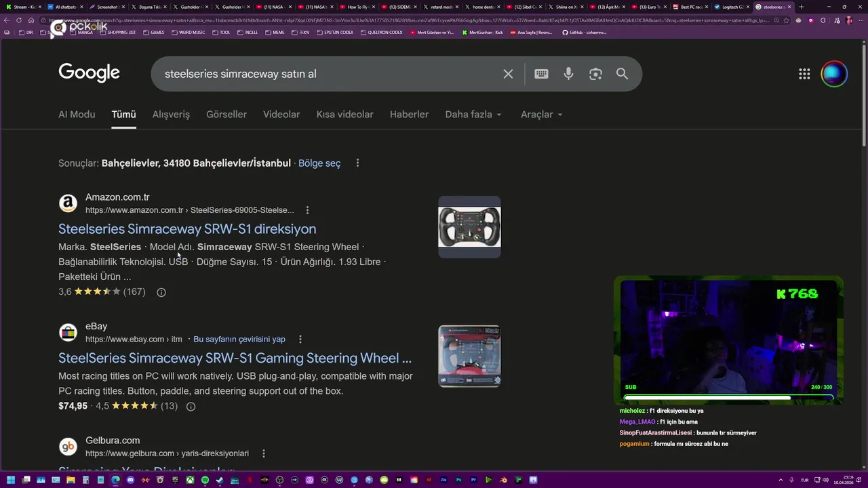Open the Windows Start menu
This screenshot has width=868, height=488.
click(x=11, y=480)
